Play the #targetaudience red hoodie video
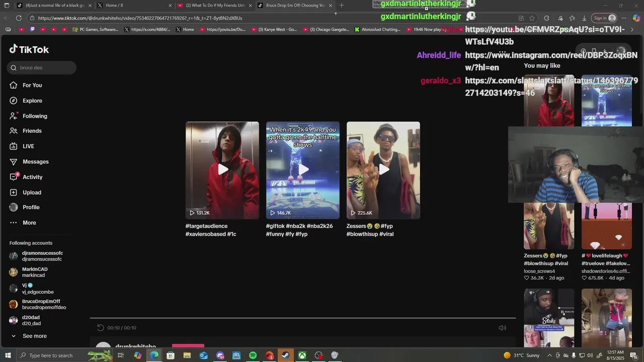Screen dimensions: 644x362 (222, 170)
